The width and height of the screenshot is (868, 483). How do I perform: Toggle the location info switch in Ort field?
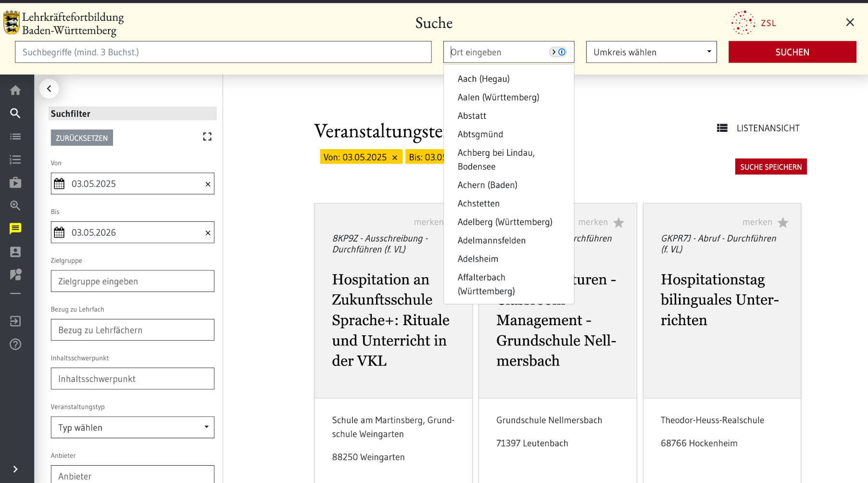click(x=558, y=52)
